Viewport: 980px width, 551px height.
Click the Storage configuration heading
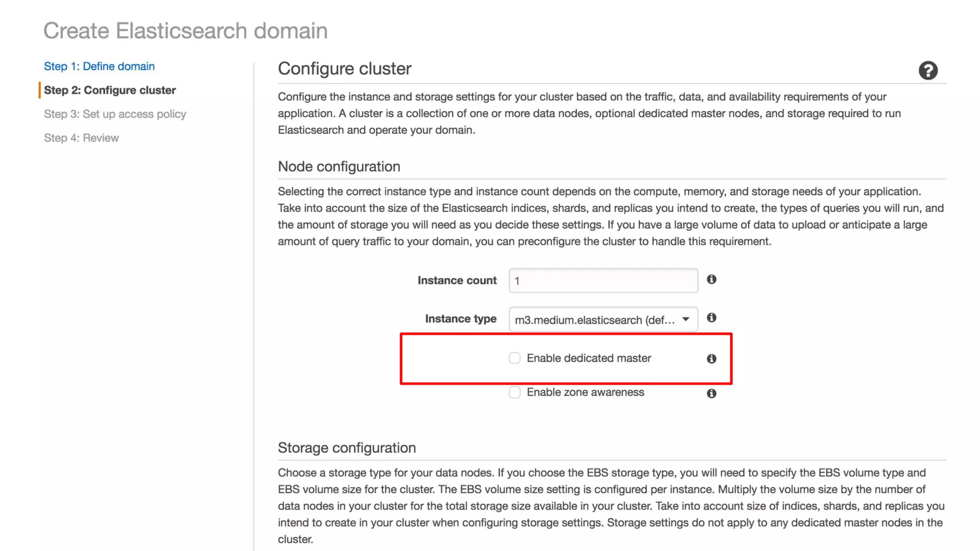pyautogui.click(x=346, y=448)
